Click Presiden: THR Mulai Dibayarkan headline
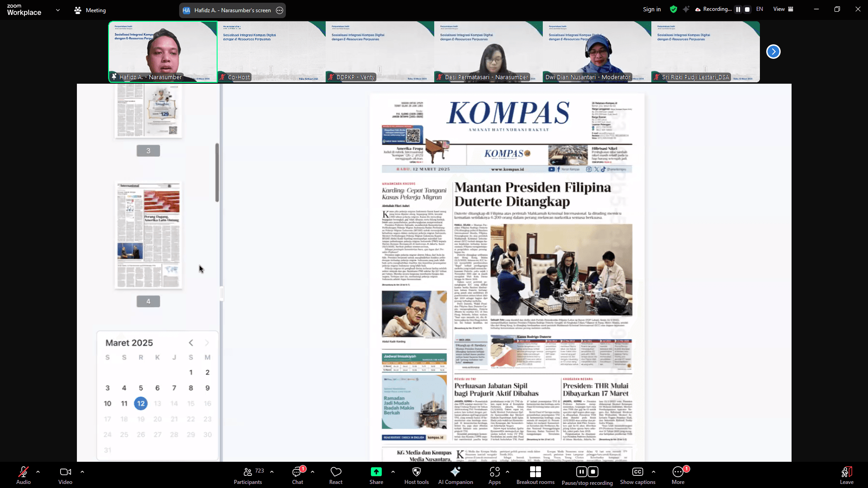 596,389
